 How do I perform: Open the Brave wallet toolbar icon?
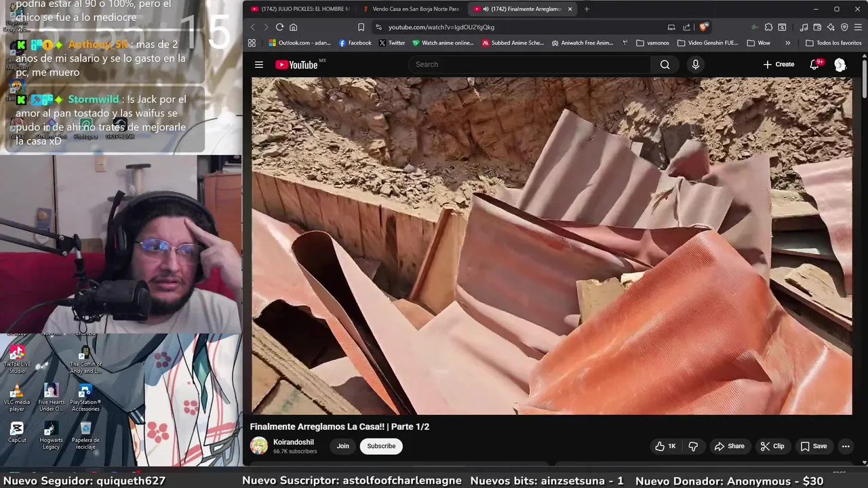point(817,27)
